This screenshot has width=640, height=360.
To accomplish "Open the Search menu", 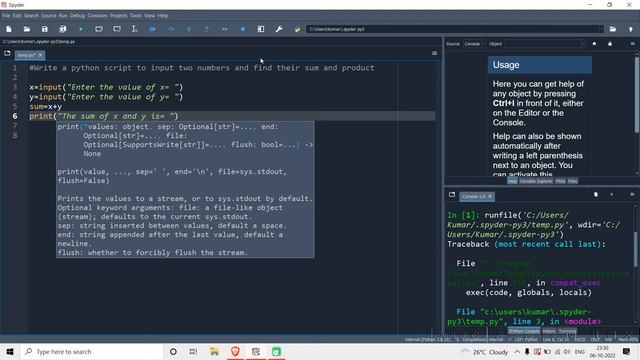I will (x=31, y=16).
